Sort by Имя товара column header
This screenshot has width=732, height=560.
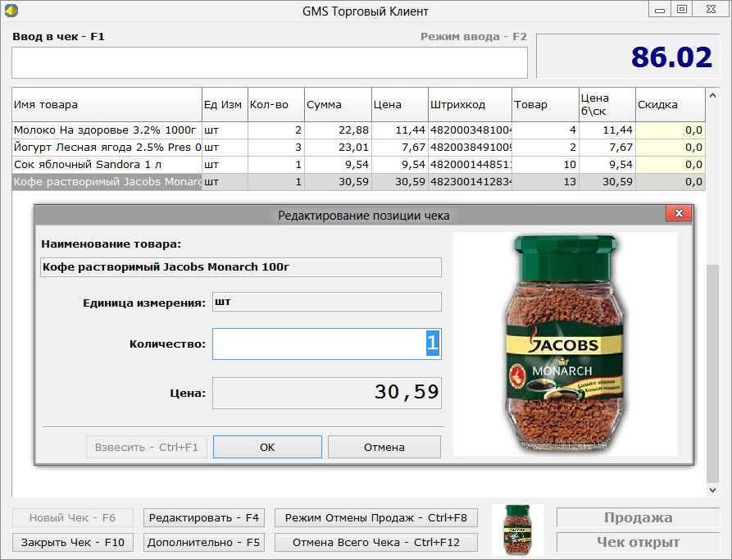[107, 105]
